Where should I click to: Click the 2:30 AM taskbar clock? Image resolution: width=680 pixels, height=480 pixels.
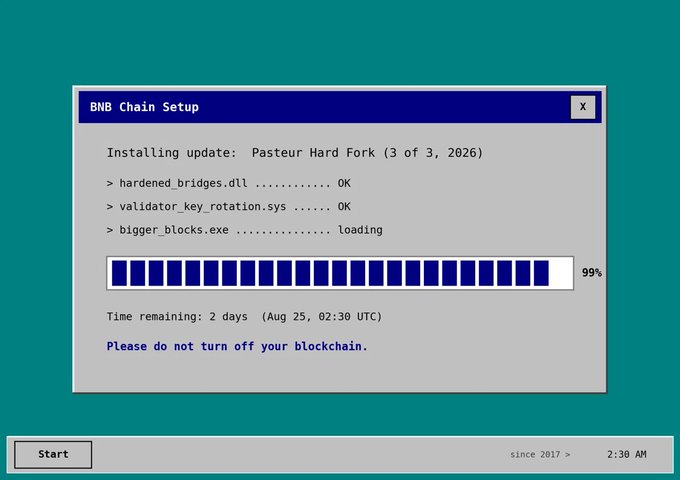click(x=626, y=454)
